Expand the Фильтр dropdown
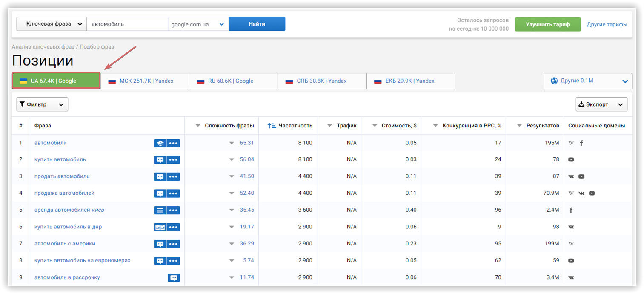Image resolution: width=644 pixels, height=294 pixels. click(42, 104)
